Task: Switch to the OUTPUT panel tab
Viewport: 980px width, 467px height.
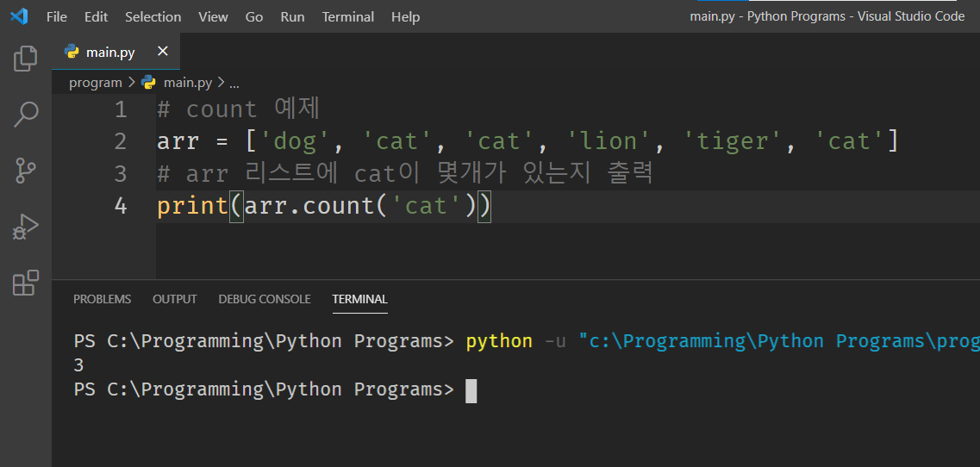Action: point(175,299)
